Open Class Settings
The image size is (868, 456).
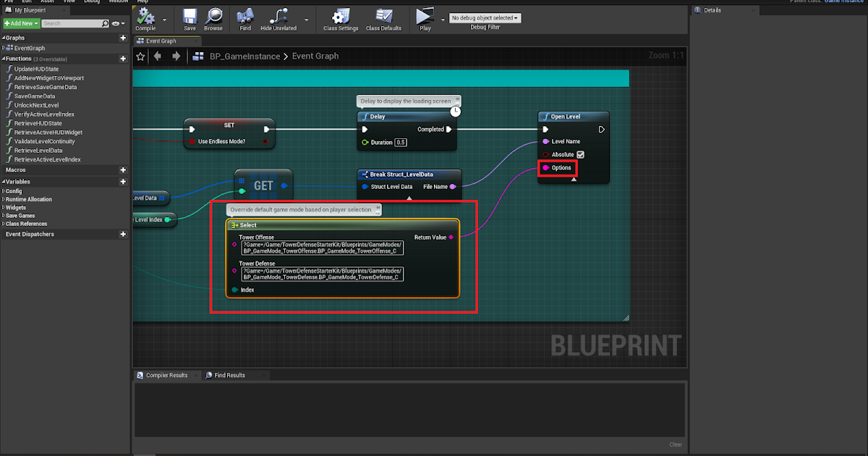coord(339,19)
